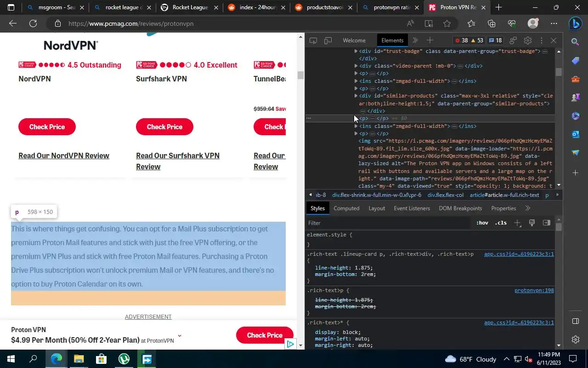This screenshot has width=588, height=368.
Task: Expand the similar-products div node
Action: (356, 96)
